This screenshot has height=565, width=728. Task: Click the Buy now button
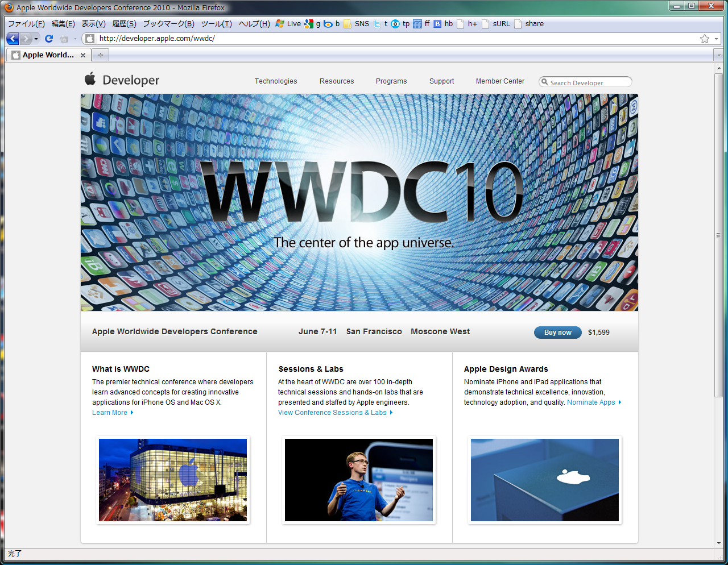click(x=557, y=333)
